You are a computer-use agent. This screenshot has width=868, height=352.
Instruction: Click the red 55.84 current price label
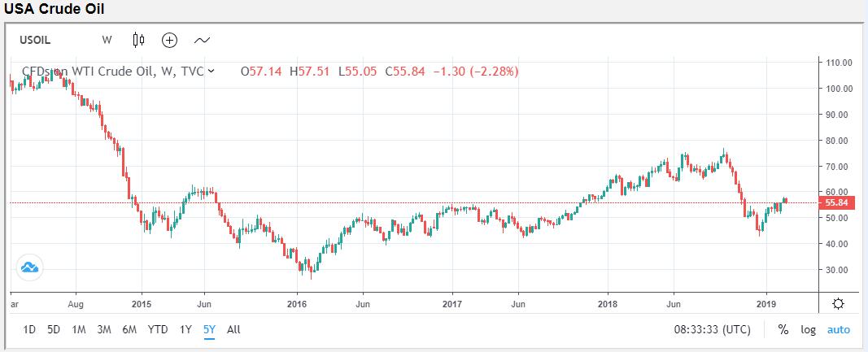coord(835,202)
